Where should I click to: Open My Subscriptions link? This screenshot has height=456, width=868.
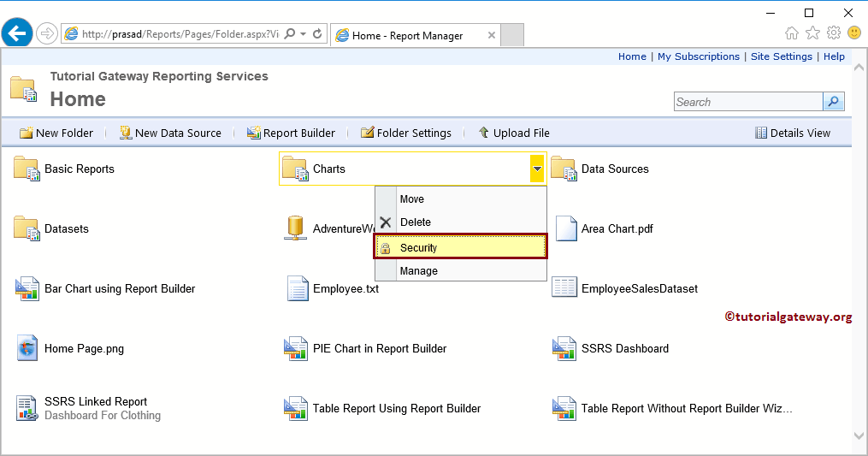tap(698, 56)
